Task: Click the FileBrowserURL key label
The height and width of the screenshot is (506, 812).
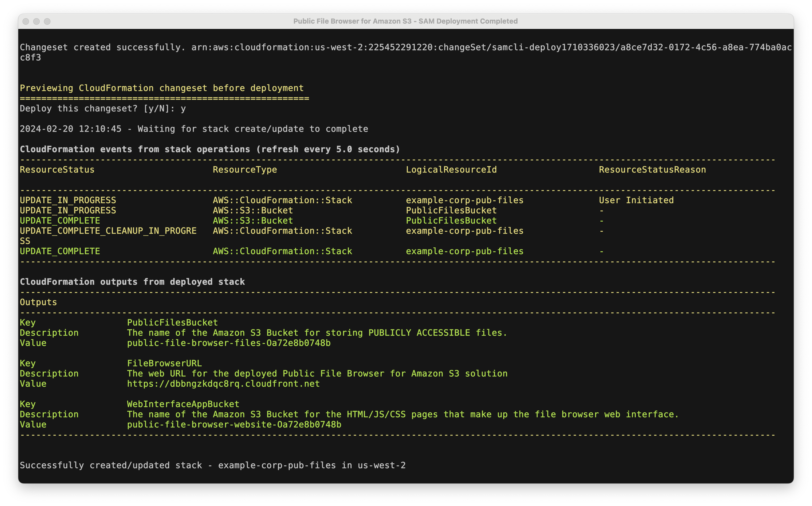Action: click(164, 363)
